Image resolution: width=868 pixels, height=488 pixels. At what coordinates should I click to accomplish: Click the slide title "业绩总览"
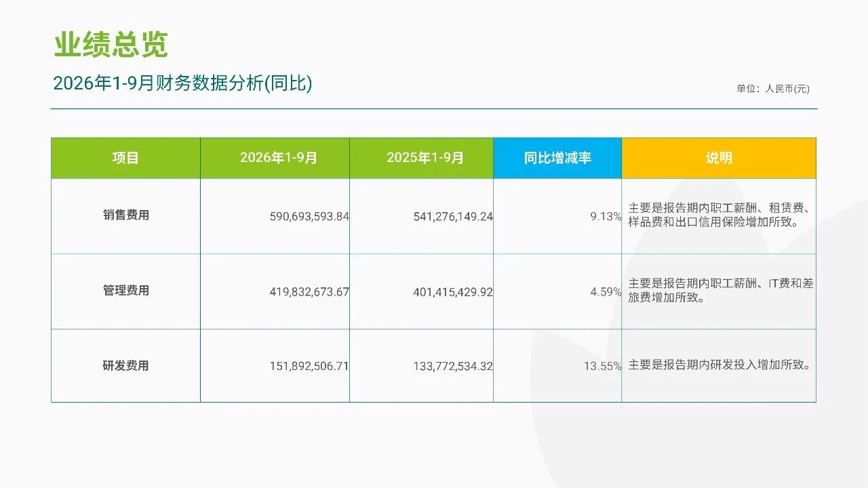pos(111,45)
